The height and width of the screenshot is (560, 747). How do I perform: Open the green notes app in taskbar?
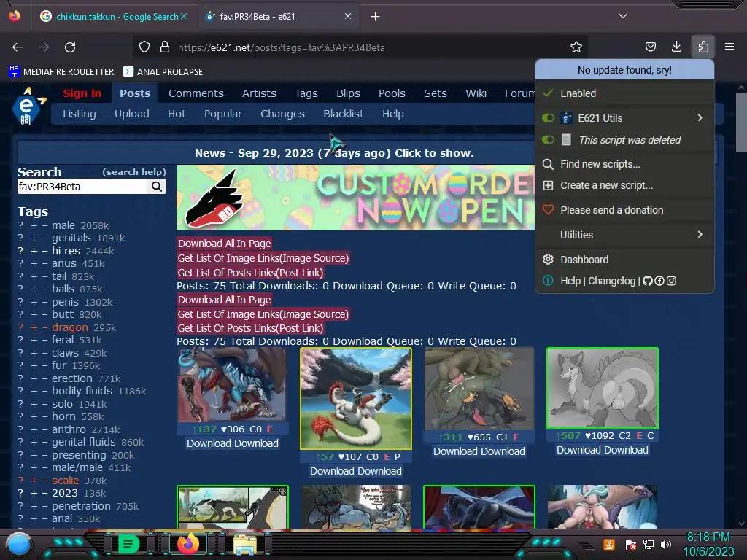pos(128,544)
